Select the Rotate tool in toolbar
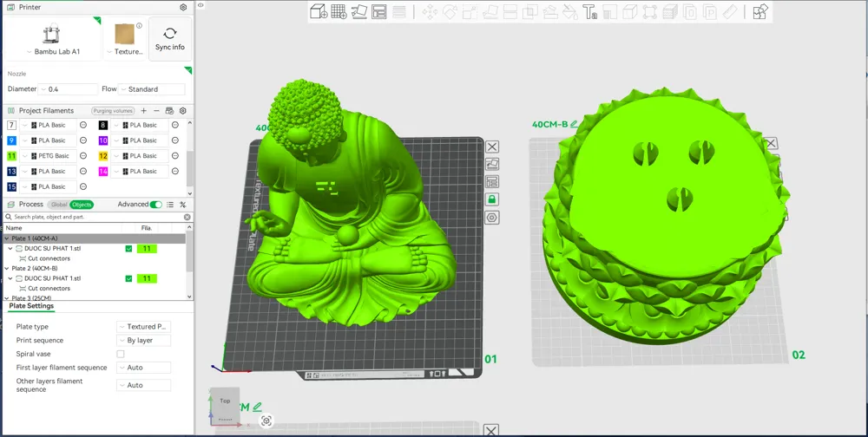This screenshot has height=437, width=868. [x=450, y=11]
